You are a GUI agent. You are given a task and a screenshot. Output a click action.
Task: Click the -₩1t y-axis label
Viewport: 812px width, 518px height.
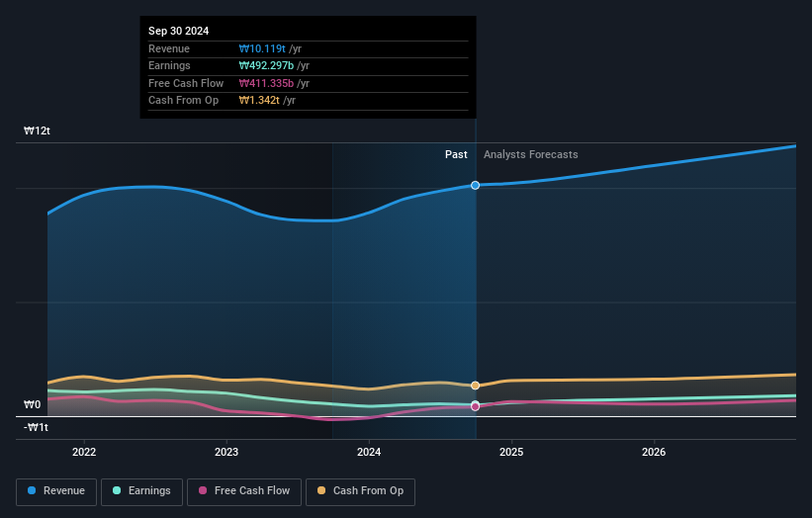point(36,427)
